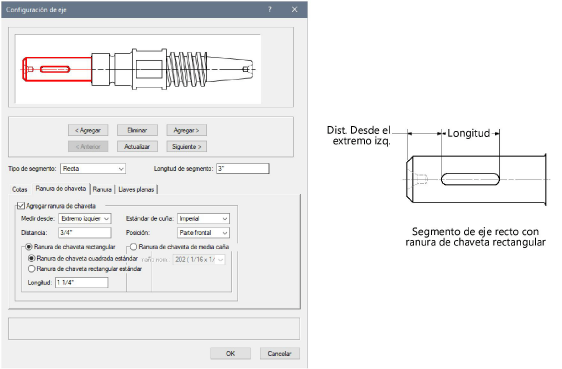This screenshot has width=562, height=369.
Task: Open the Tipo de segmento dropdown
Action: pos(93,169)
